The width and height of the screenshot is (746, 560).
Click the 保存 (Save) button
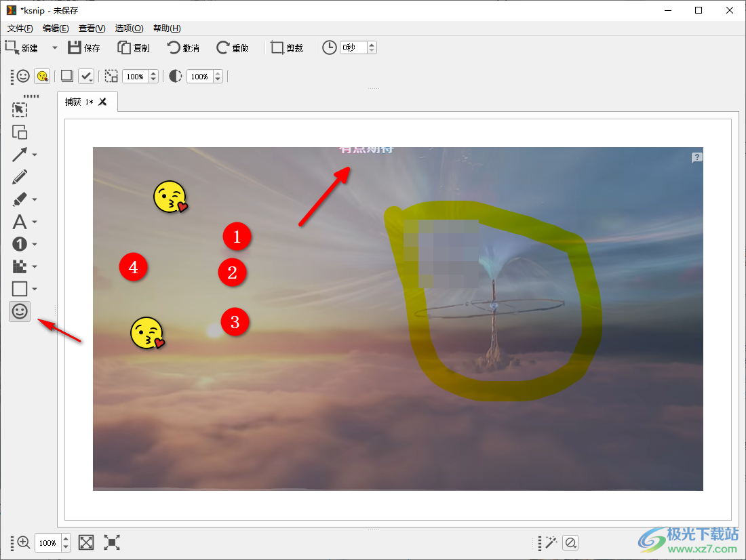(84, 48)
